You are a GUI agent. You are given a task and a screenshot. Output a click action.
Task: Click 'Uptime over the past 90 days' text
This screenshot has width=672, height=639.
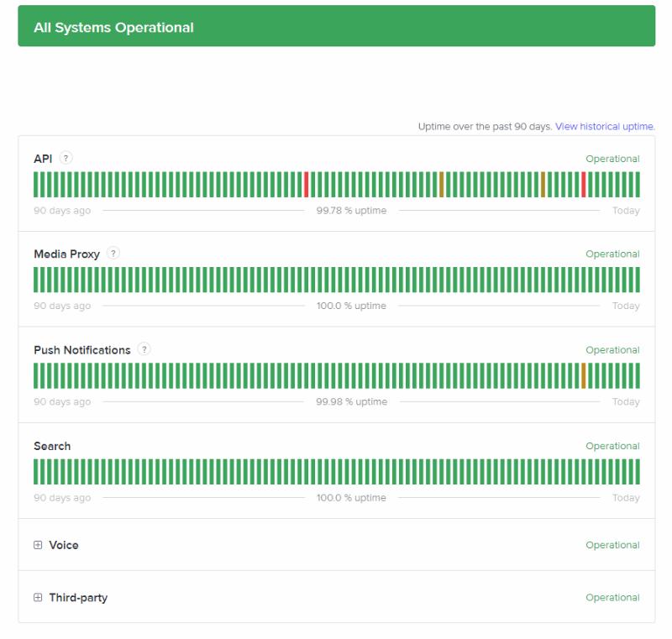tap(485, 126)
